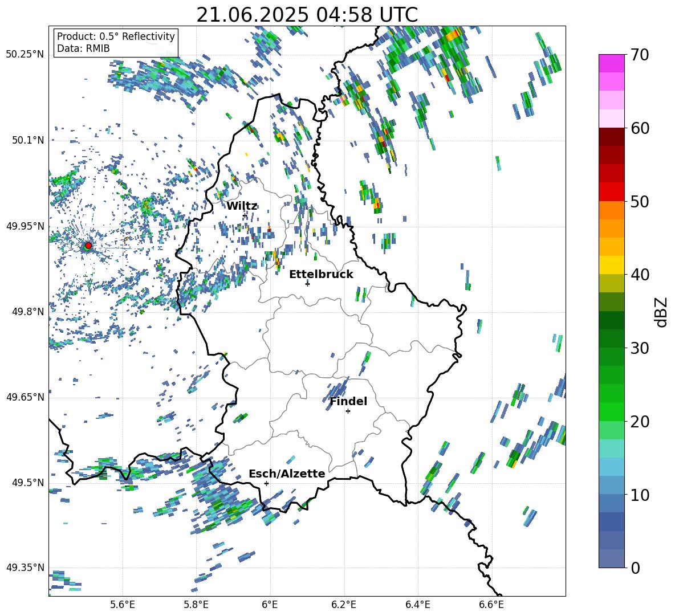Click the Esch/Alzette station cross marker
The image size is (675, 616).
(x=266, y=483)
